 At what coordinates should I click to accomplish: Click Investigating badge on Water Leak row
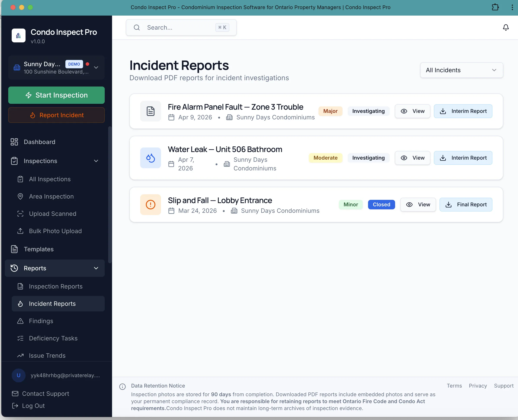pyautogui.click(x=368, y=158)
